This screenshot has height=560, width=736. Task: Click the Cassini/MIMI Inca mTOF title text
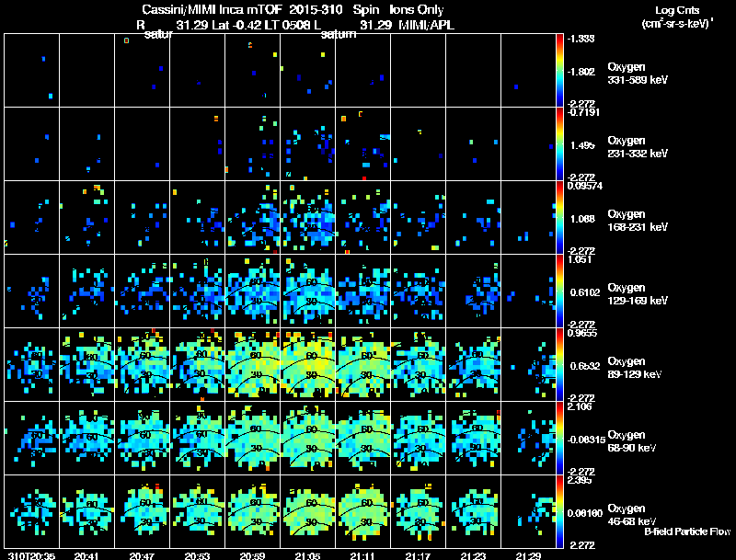click(212, 9)
